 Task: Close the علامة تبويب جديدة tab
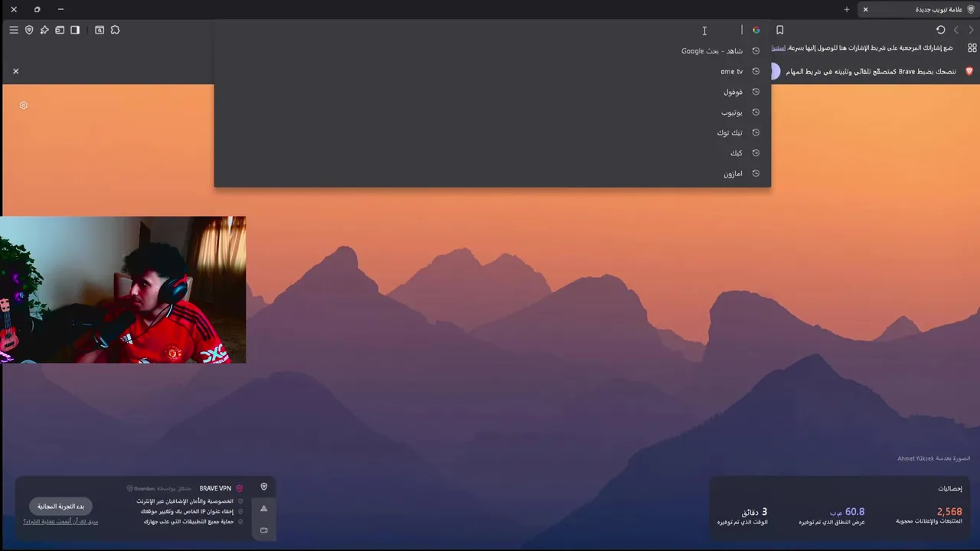pyautogui.click(x=865, y=9)
